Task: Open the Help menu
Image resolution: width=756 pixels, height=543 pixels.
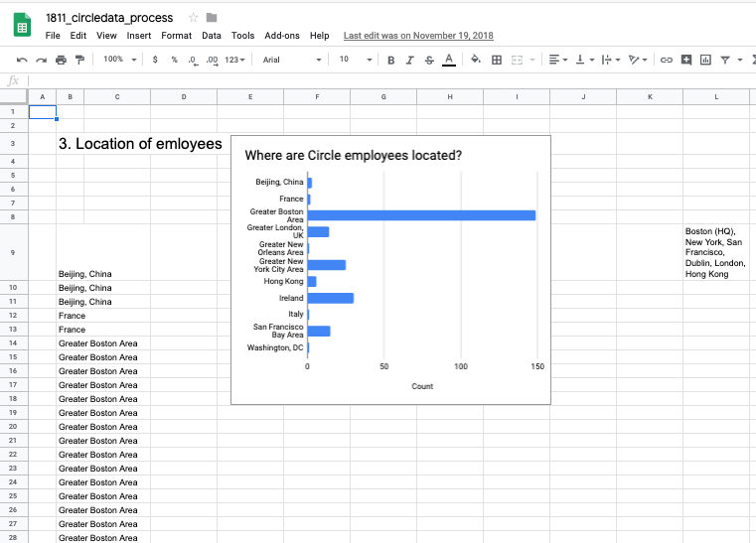Action: (x=319, y=36)
